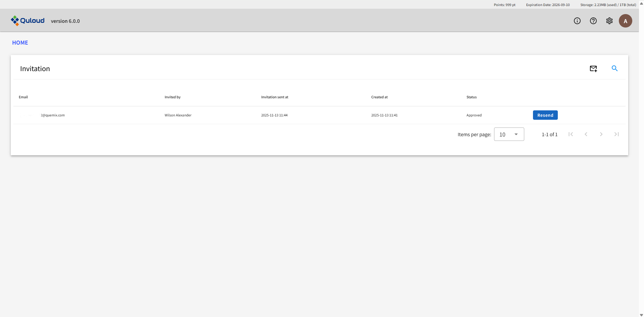Click the new invitation envelope icon
Image resolution: width=644 pixels, height=317 pixels.
click(593, 69)
